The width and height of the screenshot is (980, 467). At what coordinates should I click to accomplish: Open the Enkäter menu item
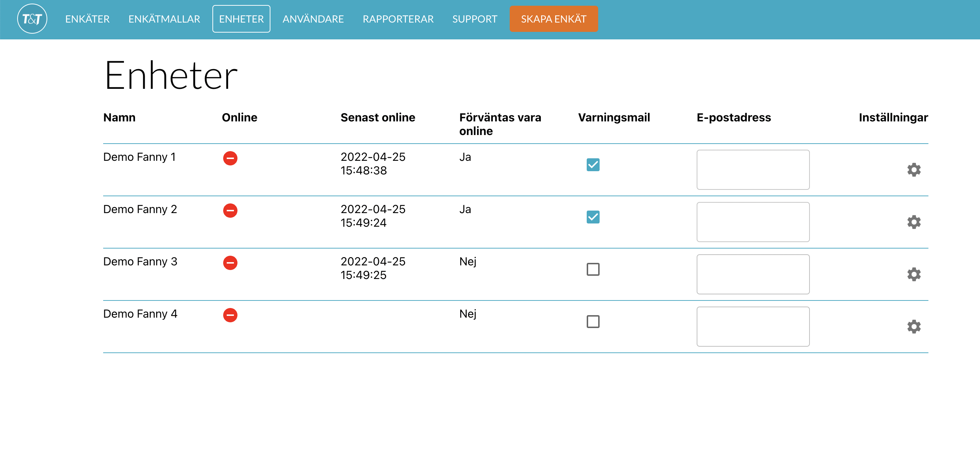coord(87,19)
